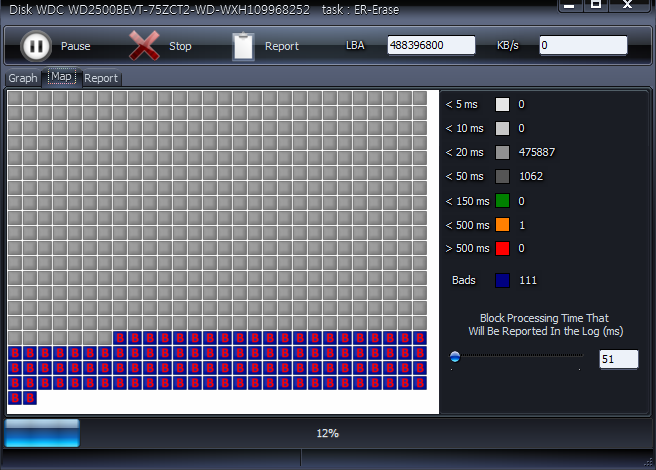Click the dark blue Bads swatch
The height and width of the screenshot is (470, 656).
coord(502,280)
